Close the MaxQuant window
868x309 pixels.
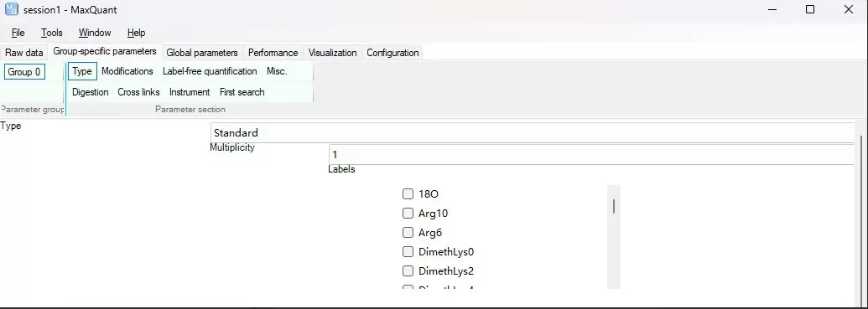point(848,9)
